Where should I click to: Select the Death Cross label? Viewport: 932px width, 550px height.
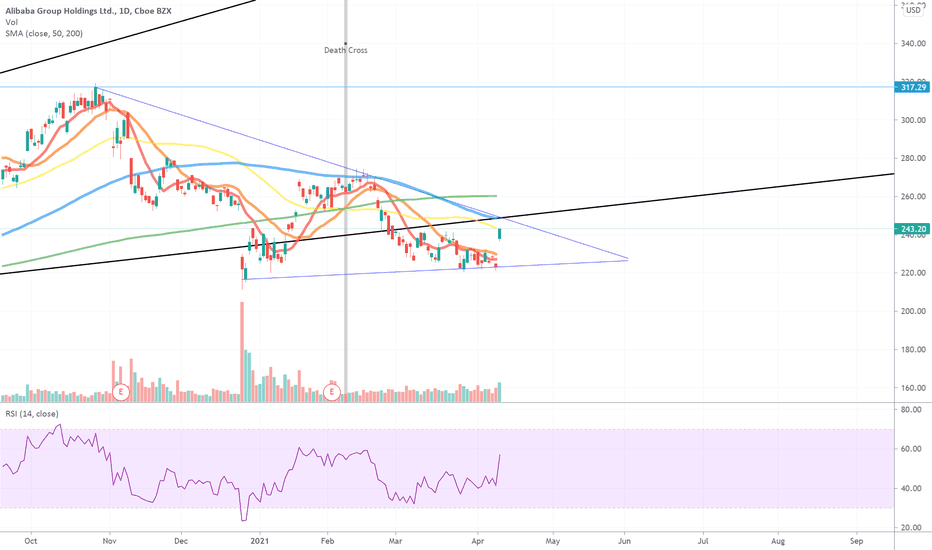[x=345, y=51]
